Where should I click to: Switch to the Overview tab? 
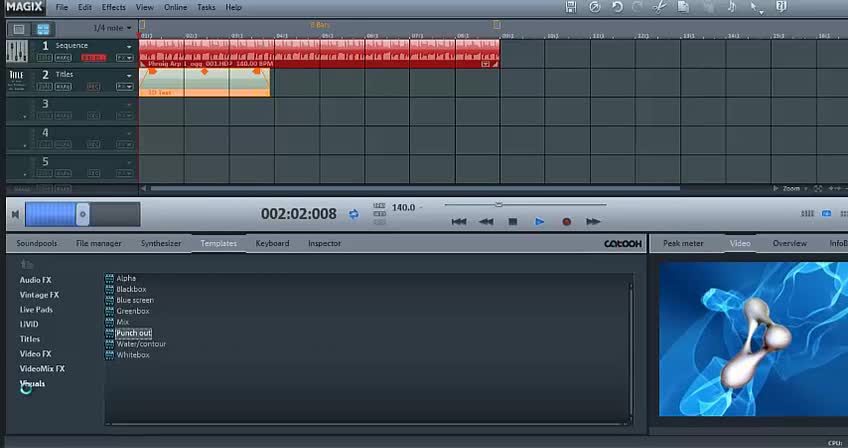coord(790,243)
